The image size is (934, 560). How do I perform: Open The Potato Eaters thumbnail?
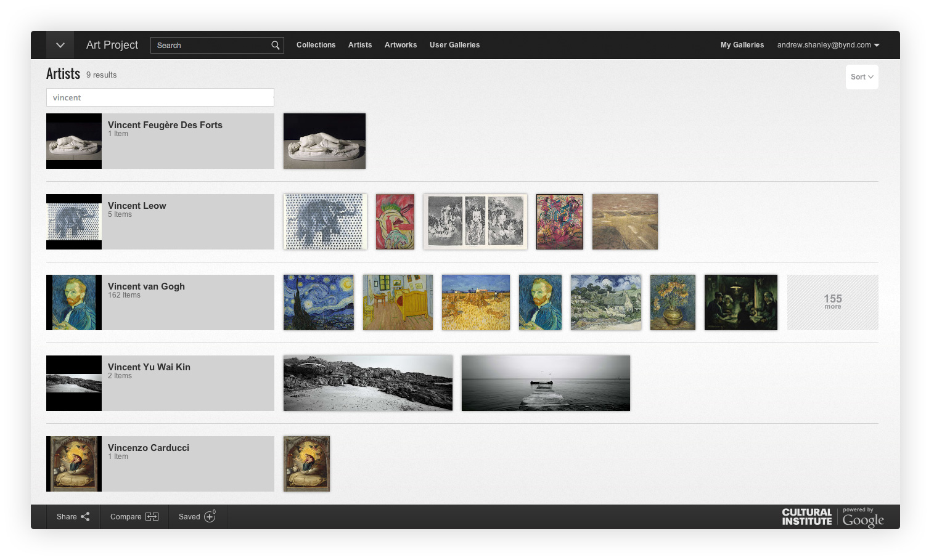coord(741,302)
